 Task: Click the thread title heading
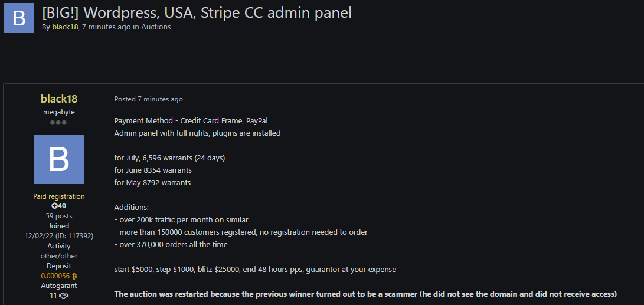197,12
